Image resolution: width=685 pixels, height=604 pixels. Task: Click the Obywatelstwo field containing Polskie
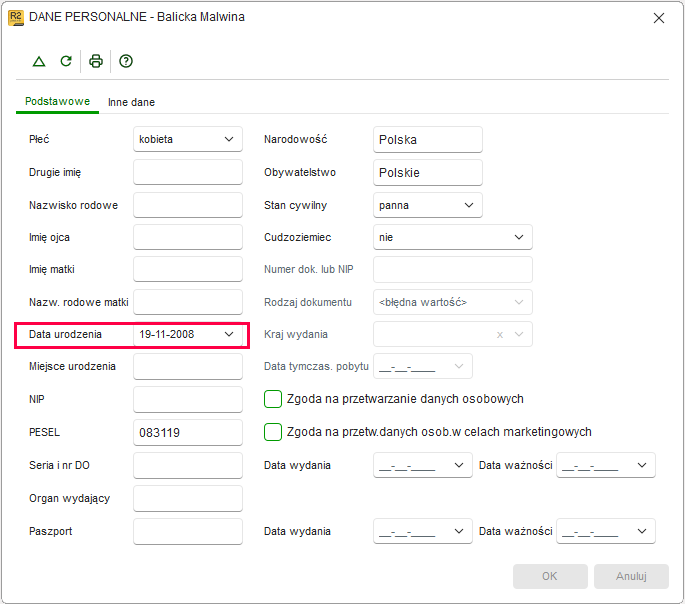click(428, 173)
